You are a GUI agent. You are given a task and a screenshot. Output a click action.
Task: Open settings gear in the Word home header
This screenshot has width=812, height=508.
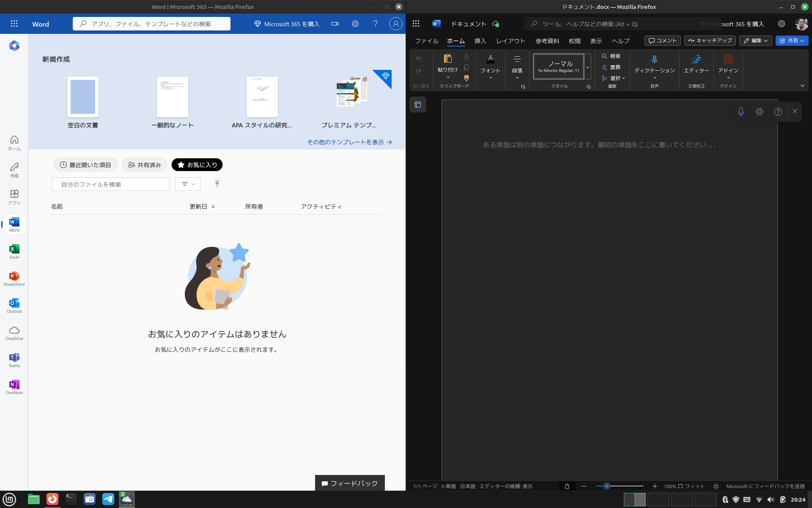[355, 24]
